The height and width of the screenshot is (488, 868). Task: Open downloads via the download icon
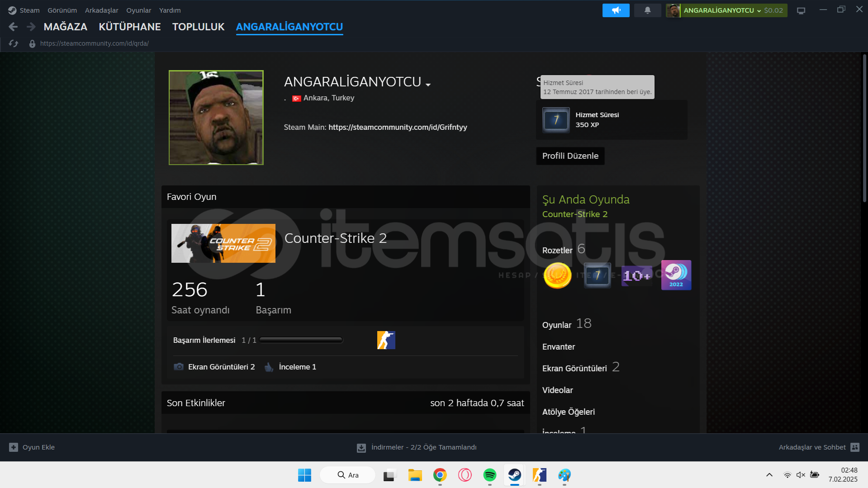361,448
